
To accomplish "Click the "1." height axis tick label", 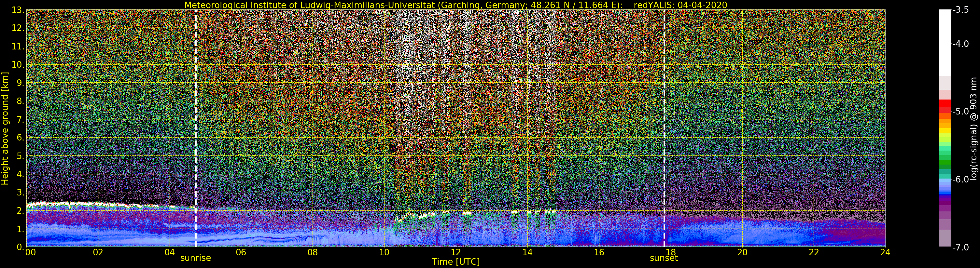I will tap(20, 229).
